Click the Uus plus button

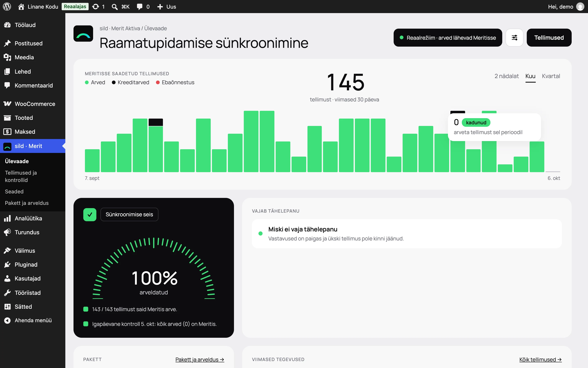tap(167, 7)
